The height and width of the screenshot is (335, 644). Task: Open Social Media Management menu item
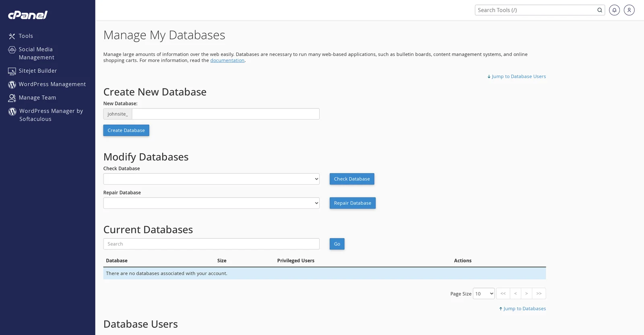(36, 53)
